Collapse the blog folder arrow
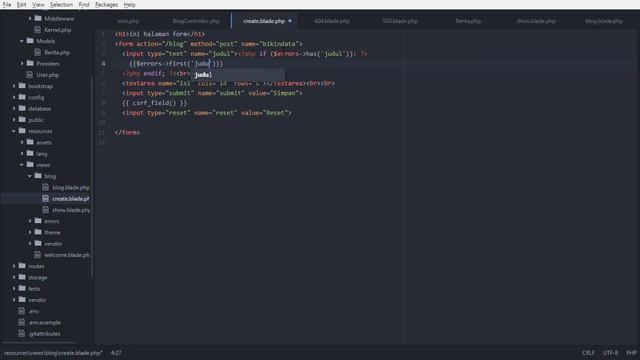 click(x=30, y=176)
